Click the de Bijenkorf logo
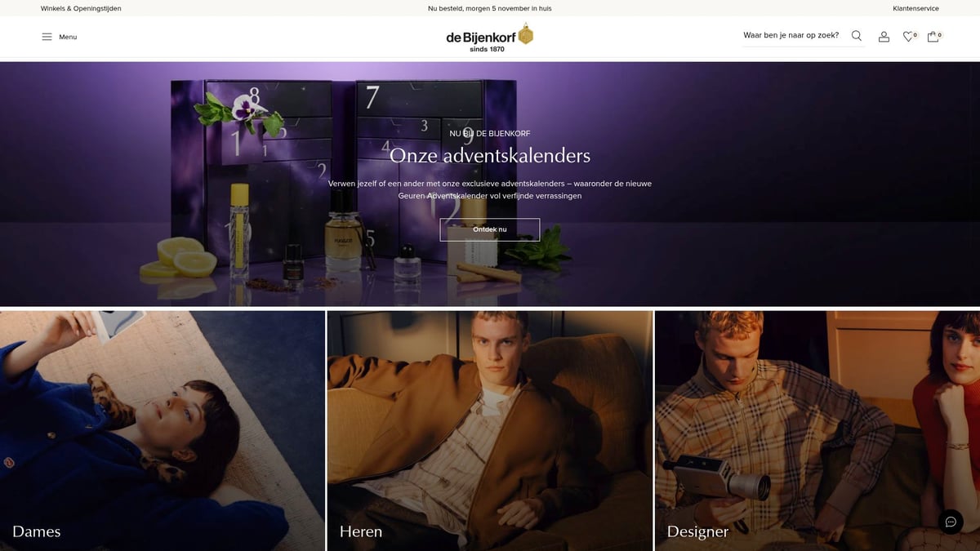This screenshot has width=980, height=551. point(481,37)
